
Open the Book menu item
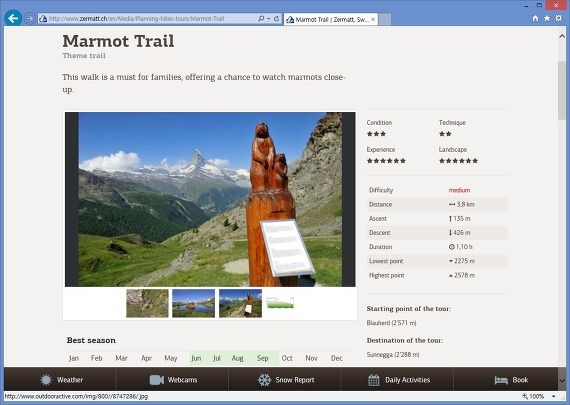(x=510, y=380)
